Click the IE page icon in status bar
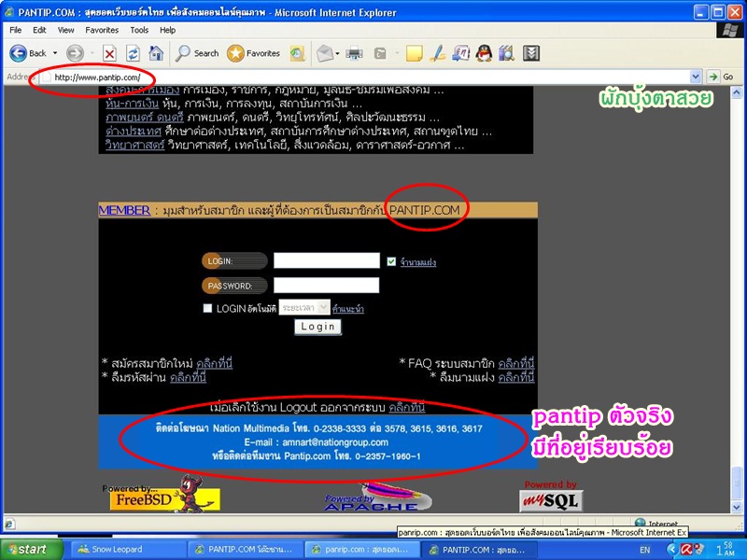Screen dimensions: 747x560 [x=9, y=525]
